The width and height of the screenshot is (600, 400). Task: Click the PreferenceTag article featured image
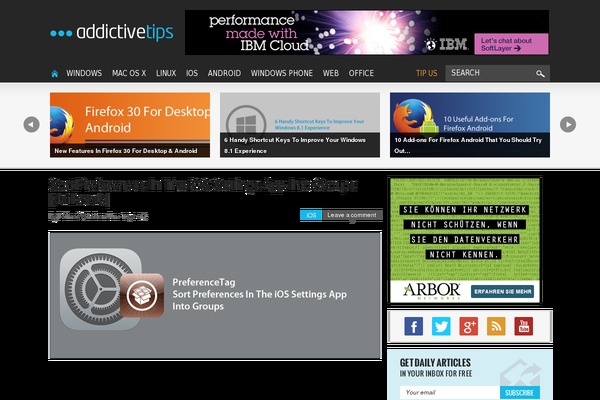click(x=215, y=295)
